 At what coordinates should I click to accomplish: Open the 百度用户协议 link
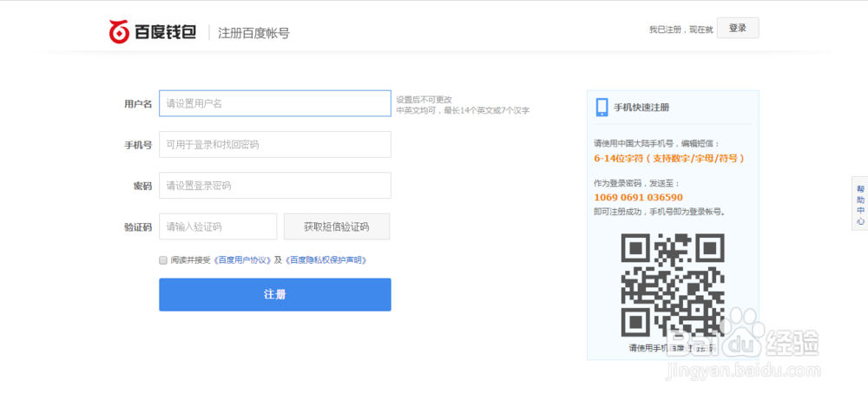[x=243, y=260]
